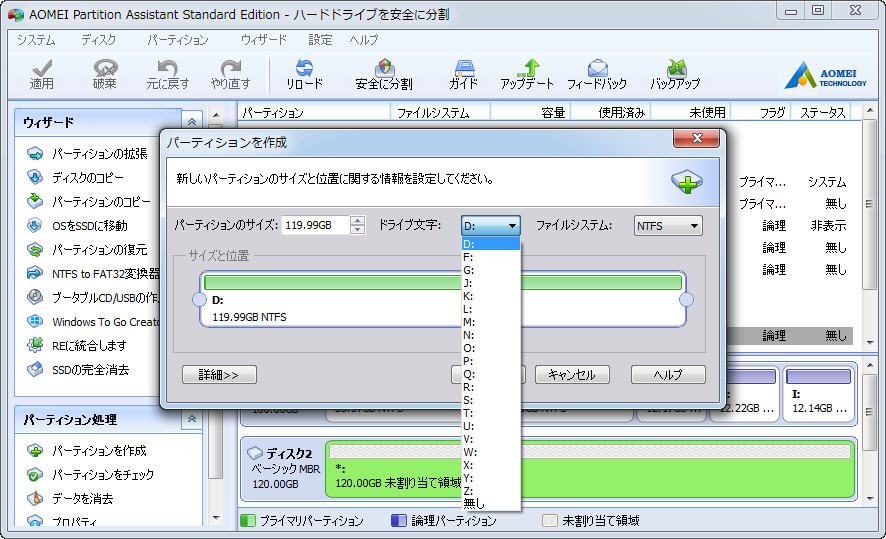Select データを消去 in sidebar operations
Screen dimensions: 886x539
(70, 498)
